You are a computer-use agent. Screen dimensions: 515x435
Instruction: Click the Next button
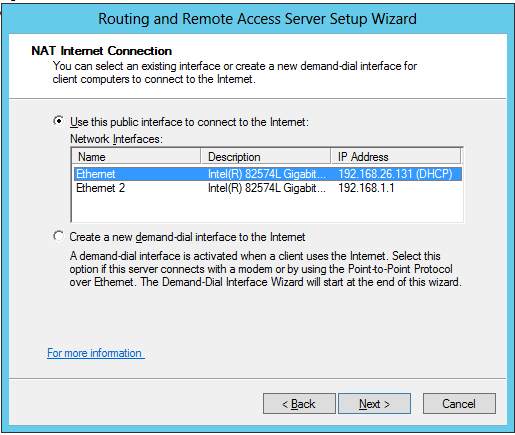(x=374, y=404)
